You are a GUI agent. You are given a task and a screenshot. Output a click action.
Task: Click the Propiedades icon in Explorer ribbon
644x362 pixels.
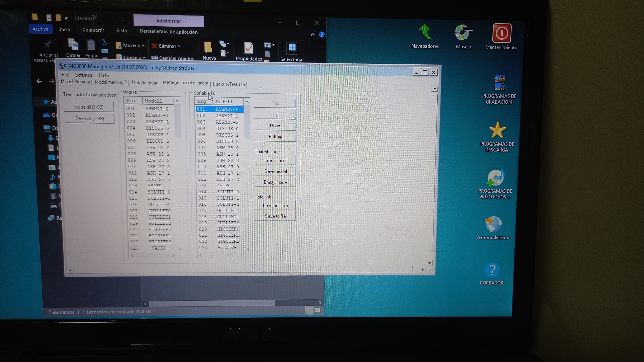(x=248, y=48)
